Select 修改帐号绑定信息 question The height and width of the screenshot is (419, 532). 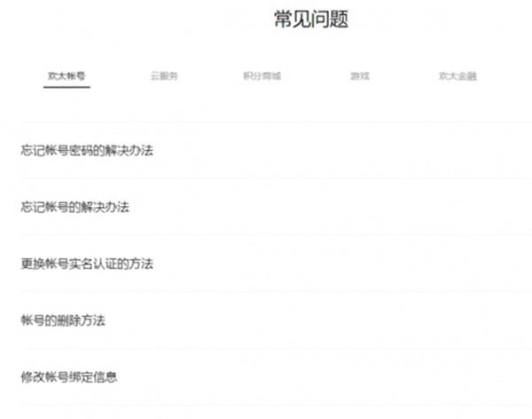[x=68, y=377]
